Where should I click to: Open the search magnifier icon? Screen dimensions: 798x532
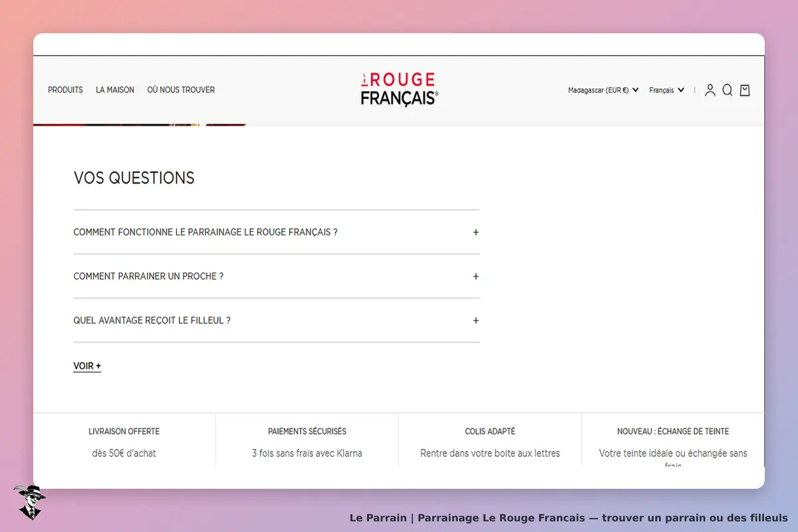tap(728, 90)
